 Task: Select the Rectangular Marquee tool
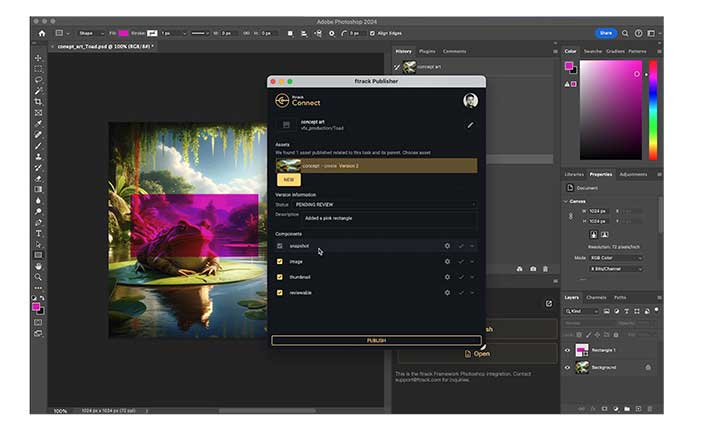pyautogui.click(x=38, y=69)
